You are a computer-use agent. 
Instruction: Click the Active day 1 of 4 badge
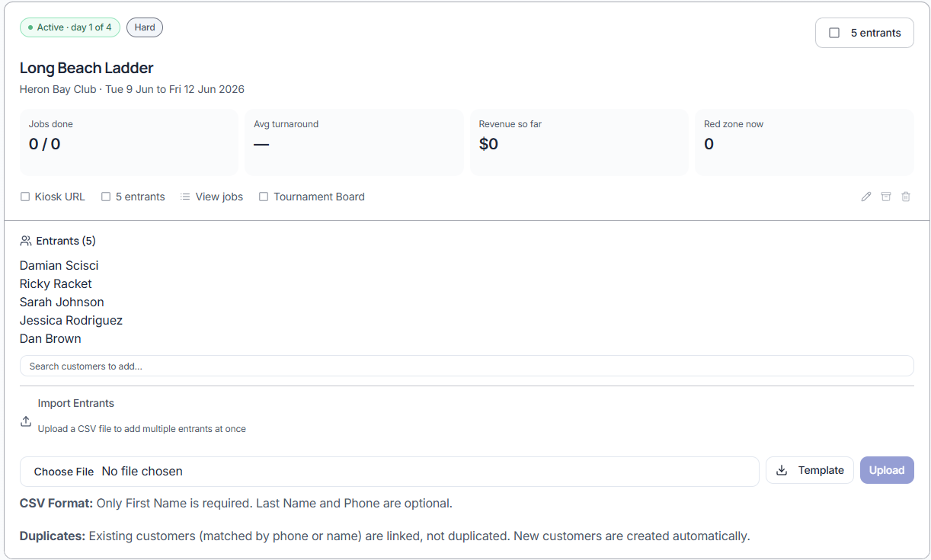pos(70,27)
